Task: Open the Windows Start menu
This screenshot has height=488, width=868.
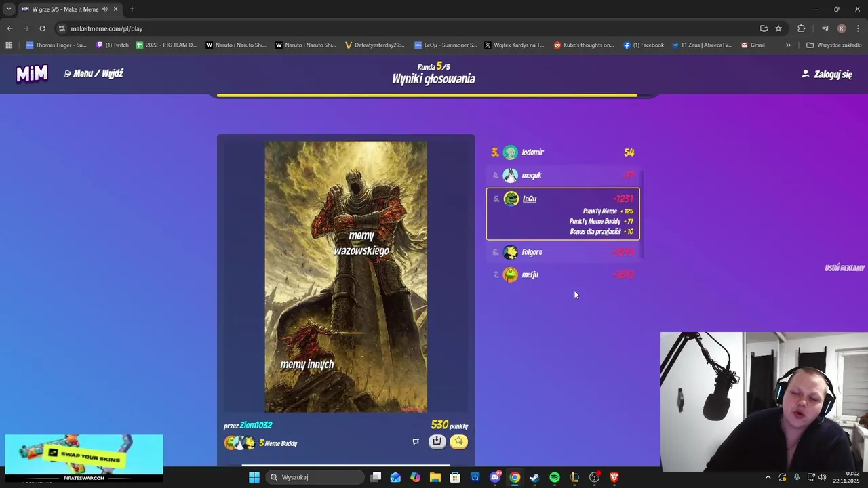Action: 254,477
